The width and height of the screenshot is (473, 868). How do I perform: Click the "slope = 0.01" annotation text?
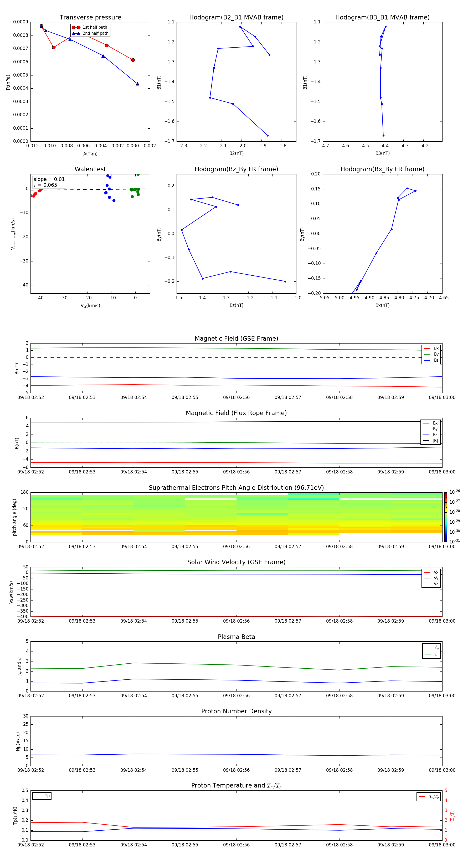coord(49,179)
